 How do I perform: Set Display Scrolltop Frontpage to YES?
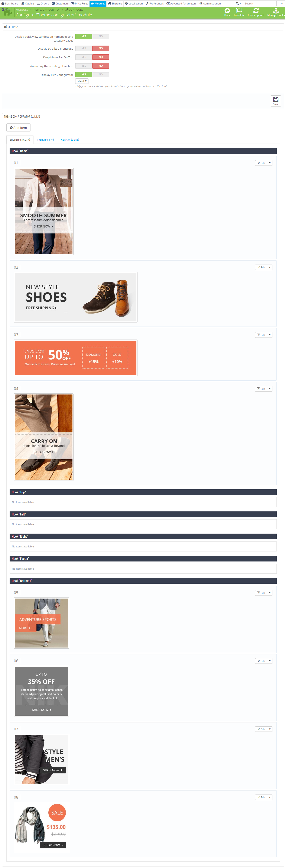click(84, 48)
